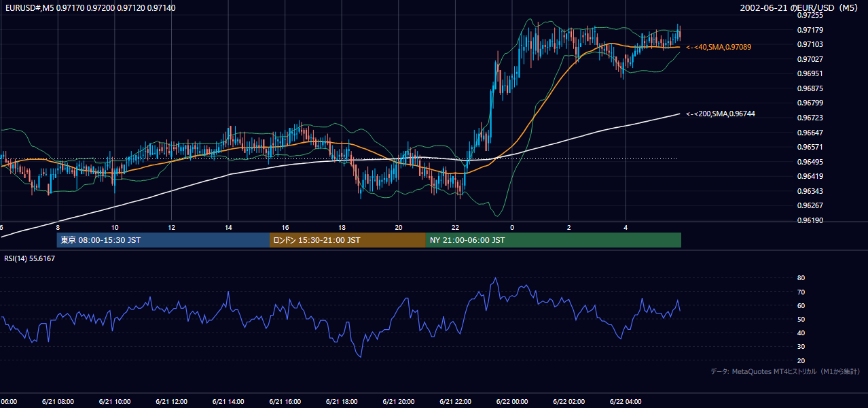Click the ロンドン 15:30-21:00 JST session bar
868x408 pixels.
coord(348,240)
